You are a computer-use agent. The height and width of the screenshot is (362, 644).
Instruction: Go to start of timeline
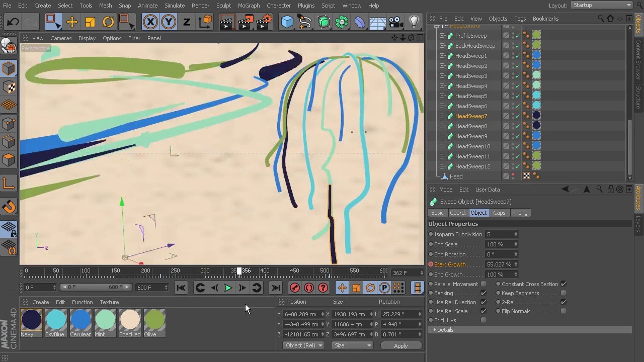pyautogui.click(x=181, y=288)
